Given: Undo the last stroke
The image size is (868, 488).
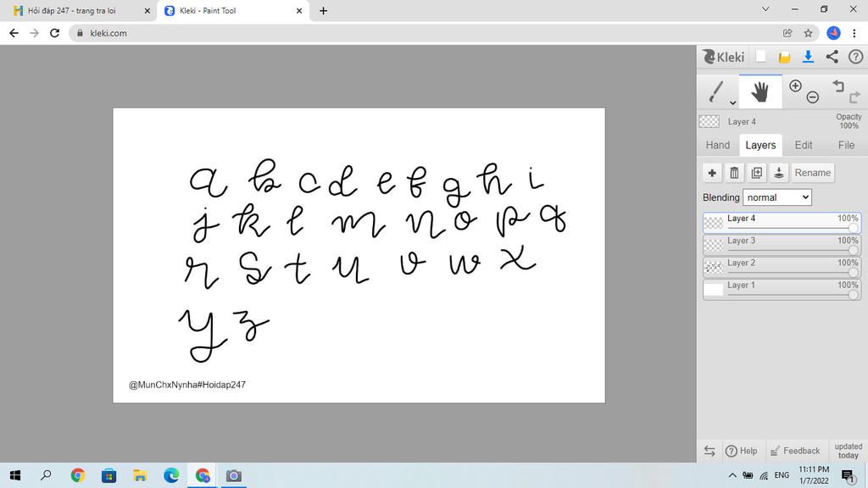Looking at the screenshot, I should pos(837,86).
